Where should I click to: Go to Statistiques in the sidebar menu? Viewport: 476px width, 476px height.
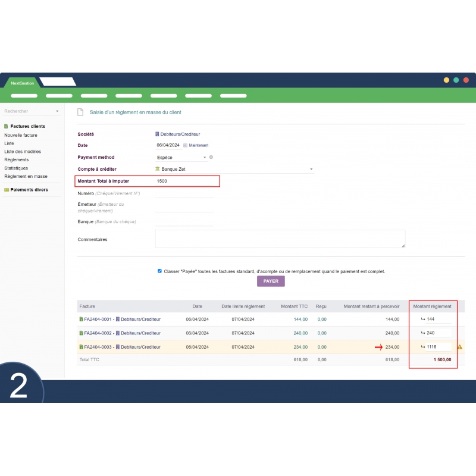tap(16, 168)
